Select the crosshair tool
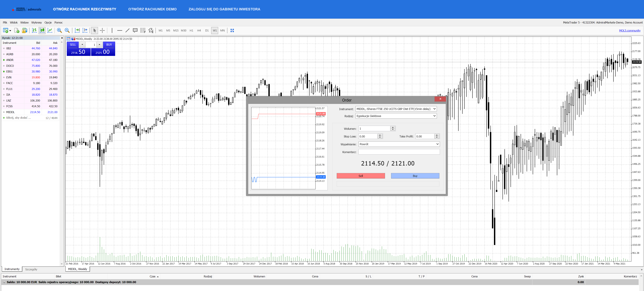The width and height of the screenshot is (644, 291). pyautogui.click(x=102, y=31)
